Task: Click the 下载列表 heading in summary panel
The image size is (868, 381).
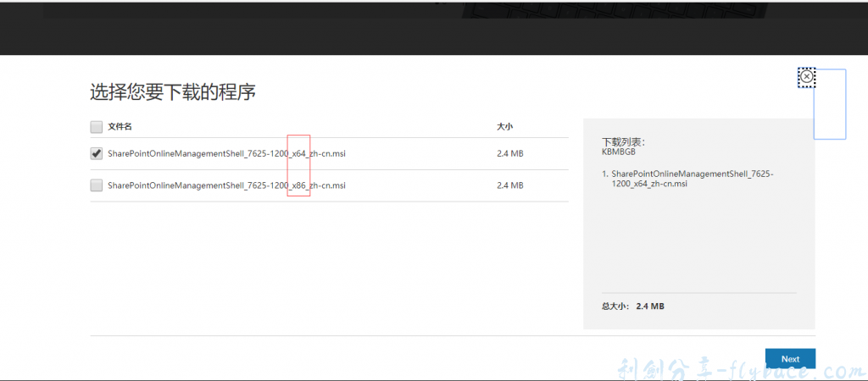Action: [623, 142]
